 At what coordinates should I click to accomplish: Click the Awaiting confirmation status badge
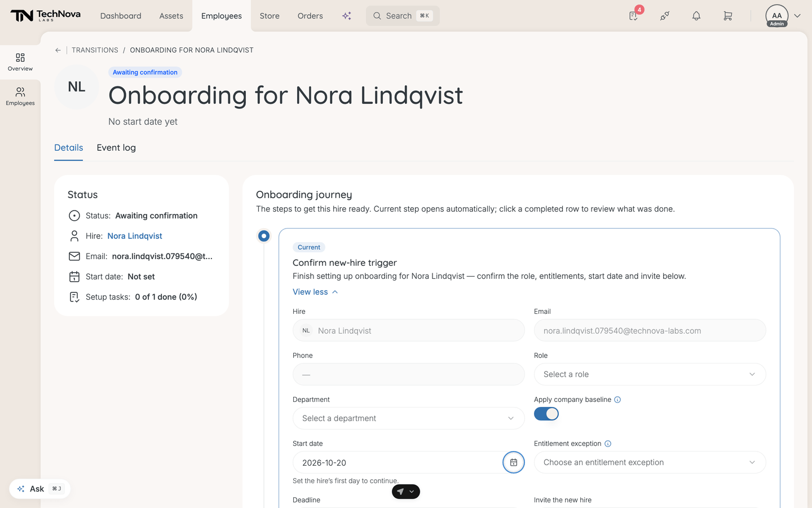145,72
